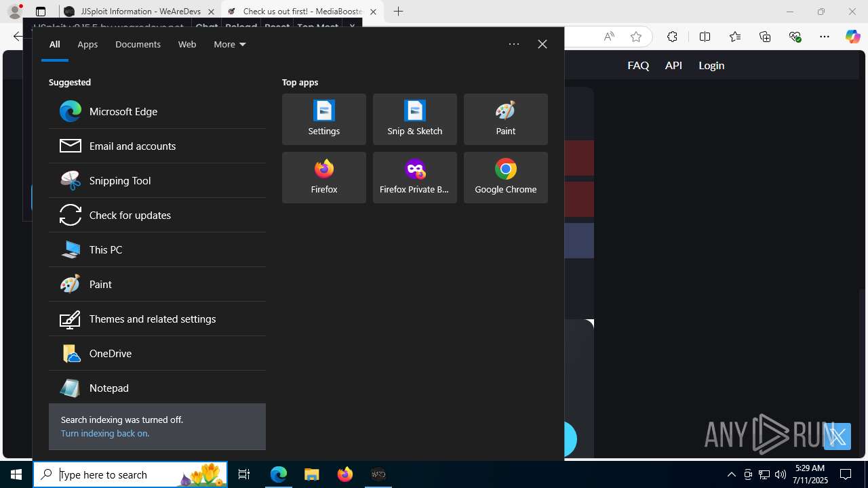
Task: Launch Firefox Private Browsing tile
Action: [x=415, y=178]
